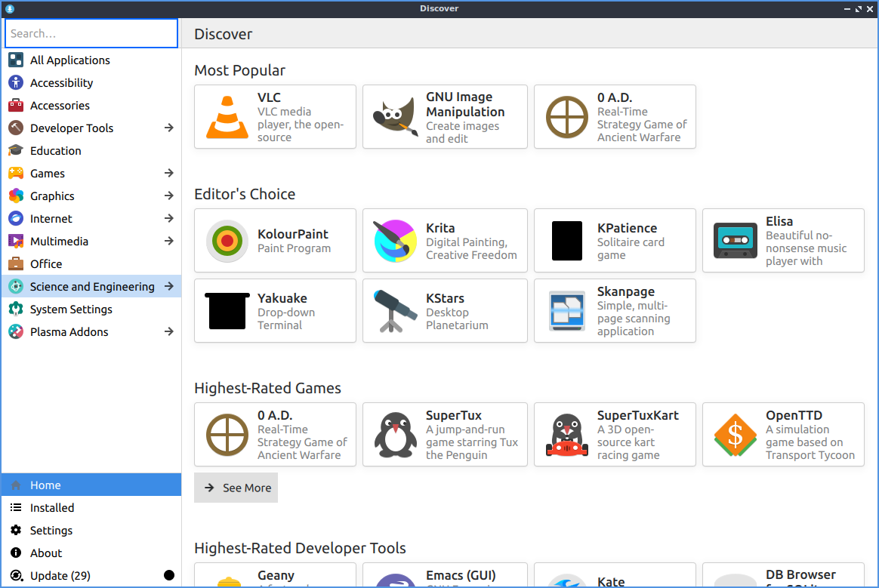Open the Installed page
Image resolution: width=879 pixels, height=588 pixels.
(52, 508)
